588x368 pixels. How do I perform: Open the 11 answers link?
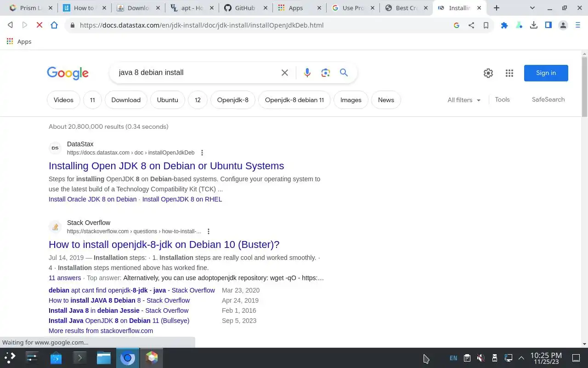pyautogui.click(x=65, y=278)
